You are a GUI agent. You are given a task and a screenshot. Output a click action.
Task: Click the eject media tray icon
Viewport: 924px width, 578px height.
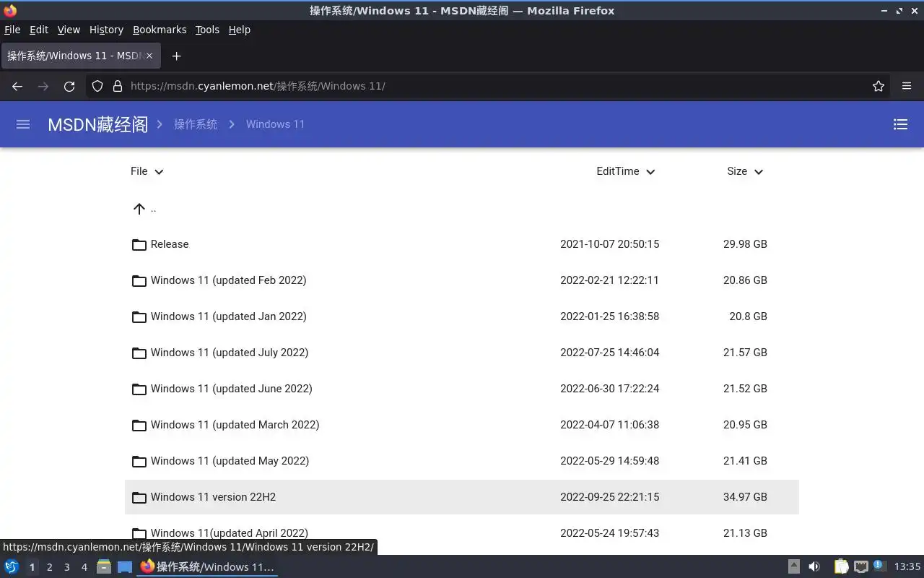click(794, 566)
